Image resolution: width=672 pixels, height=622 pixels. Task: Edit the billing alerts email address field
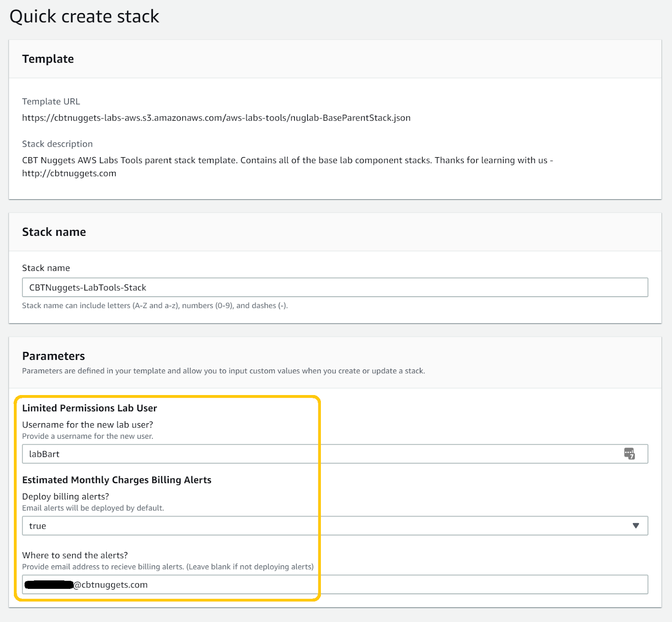pos(335,585)
